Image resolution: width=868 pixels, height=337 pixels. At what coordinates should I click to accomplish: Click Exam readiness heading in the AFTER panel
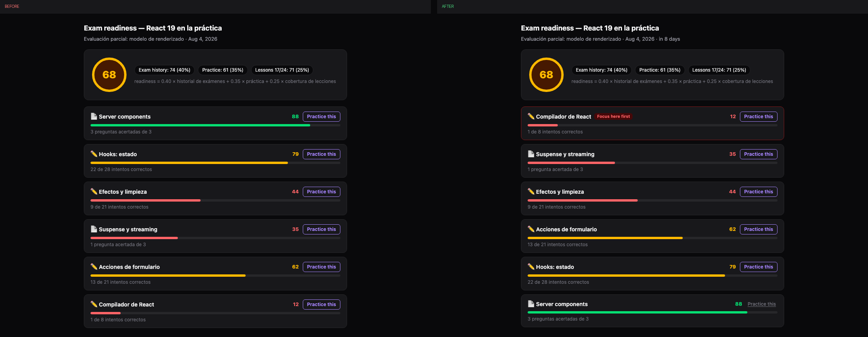pyautogui.click(x=590, y=28)
